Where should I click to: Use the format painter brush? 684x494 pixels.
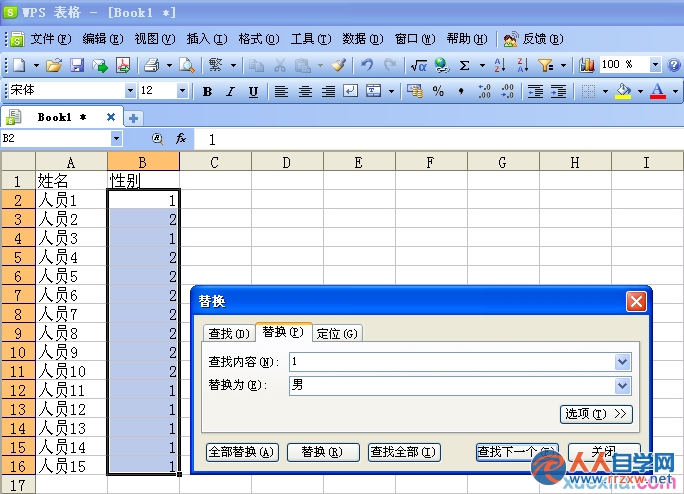tap(339, 65)
